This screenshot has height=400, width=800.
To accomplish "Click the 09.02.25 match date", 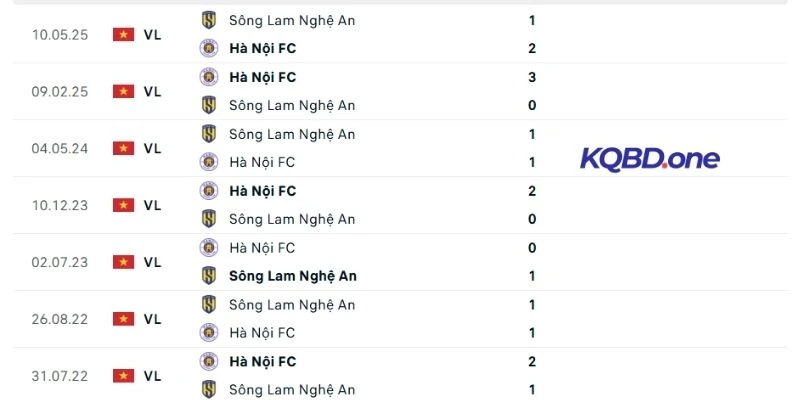I will (60, 91).
